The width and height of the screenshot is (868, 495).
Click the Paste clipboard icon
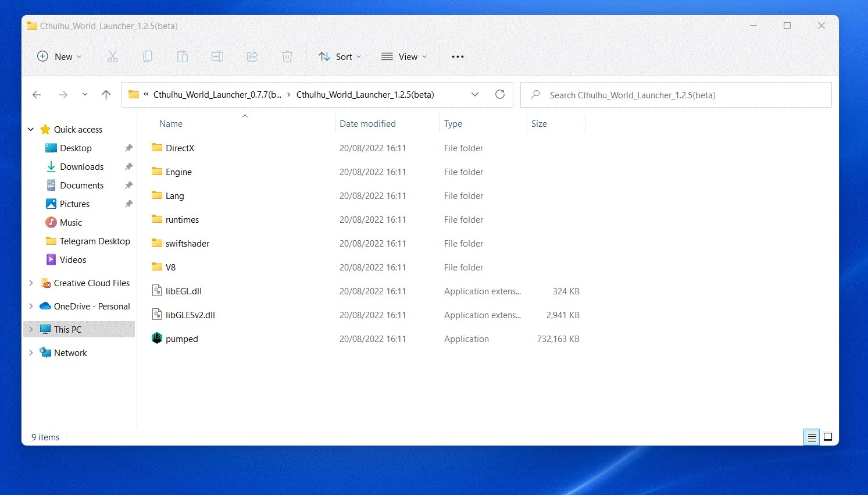(x=183, y=56)
